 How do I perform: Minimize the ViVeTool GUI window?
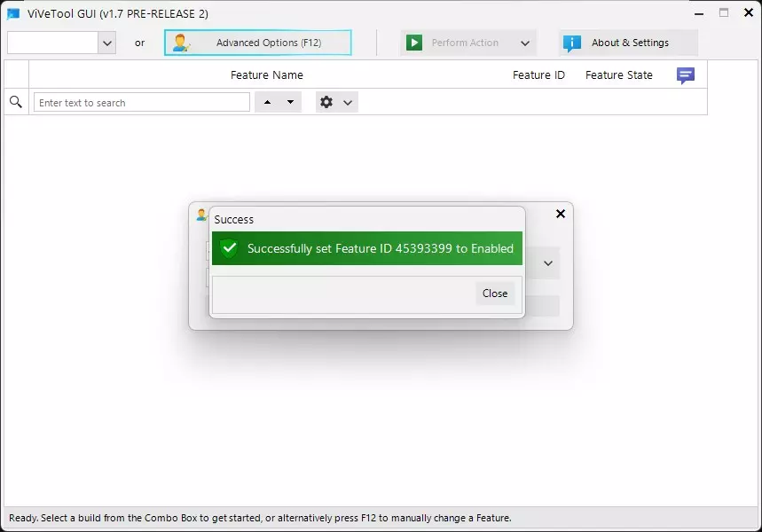coord(699,13)
